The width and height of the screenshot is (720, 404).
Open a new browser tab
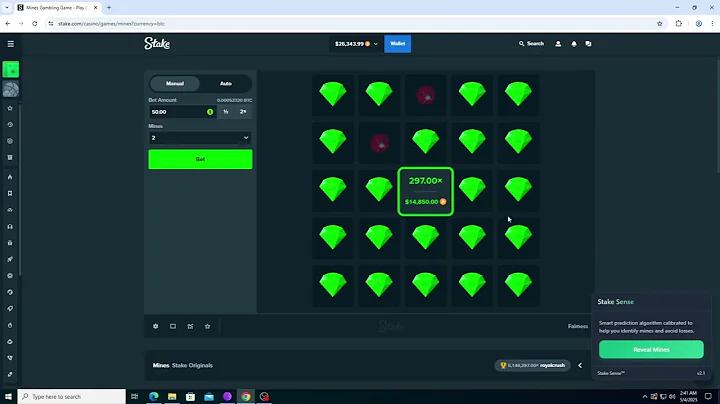tap(109, 8)
